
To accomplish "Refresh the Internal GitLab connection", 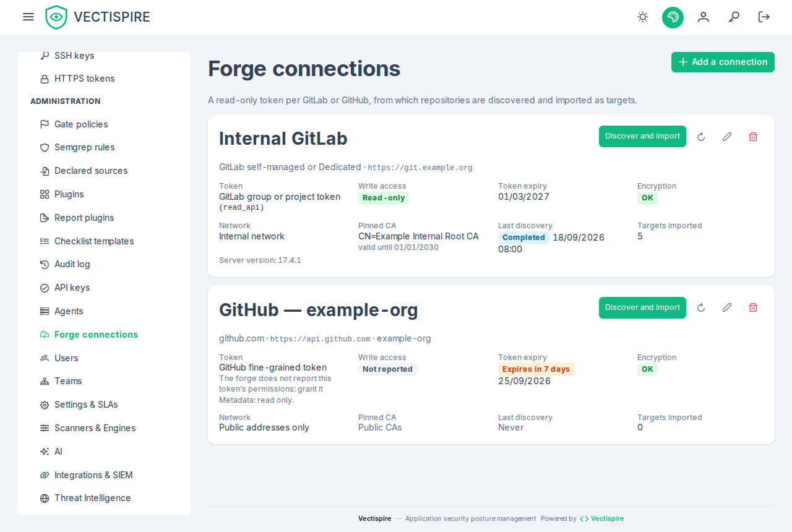I will pos(701,137).
